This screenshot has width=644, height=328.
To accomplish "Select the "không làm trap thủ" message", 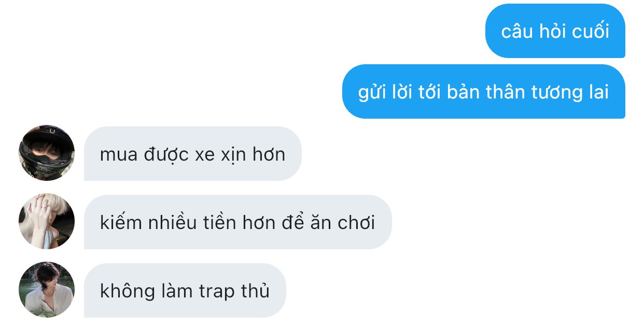I will (185, 291).
